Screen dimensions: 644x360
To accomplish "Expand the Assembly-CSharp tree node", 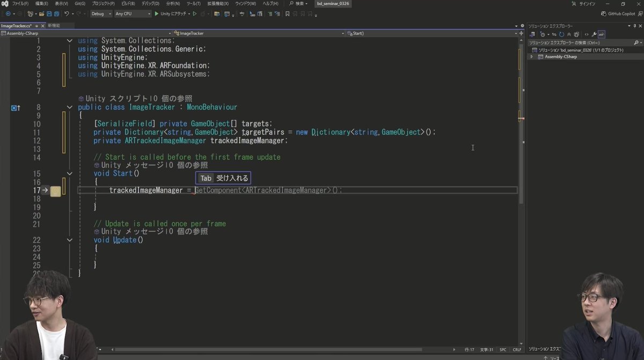I will tap(531, 56).
